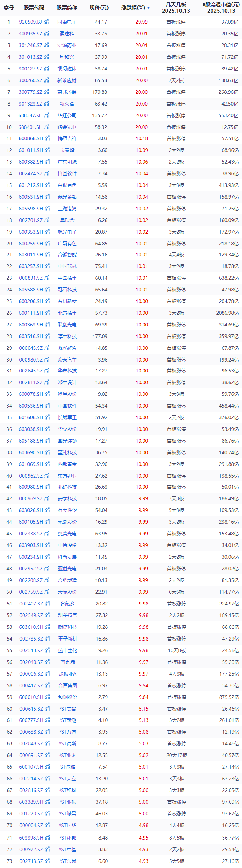Open the chart icon beside 000691.SZ
242x868 pixels.
pyautogui.click(x=47, y=755)
